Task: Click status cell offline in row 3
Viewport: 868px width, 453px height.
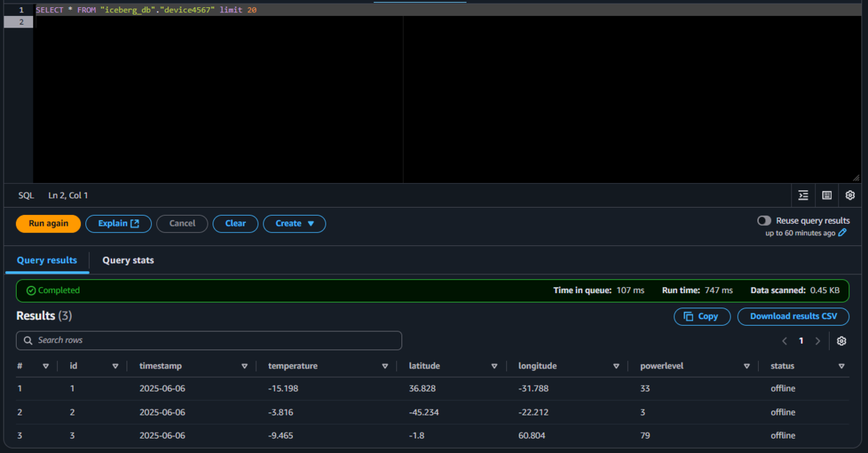Action: (x=783, y=436)
